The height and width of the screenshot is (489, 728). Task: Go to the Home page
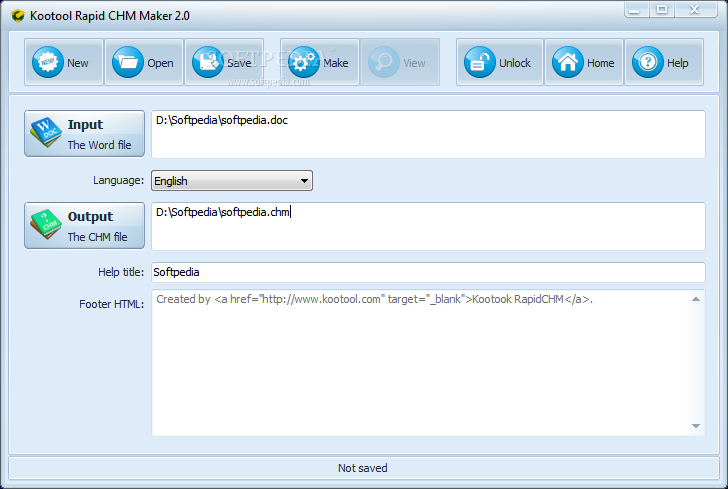[584, 62]
